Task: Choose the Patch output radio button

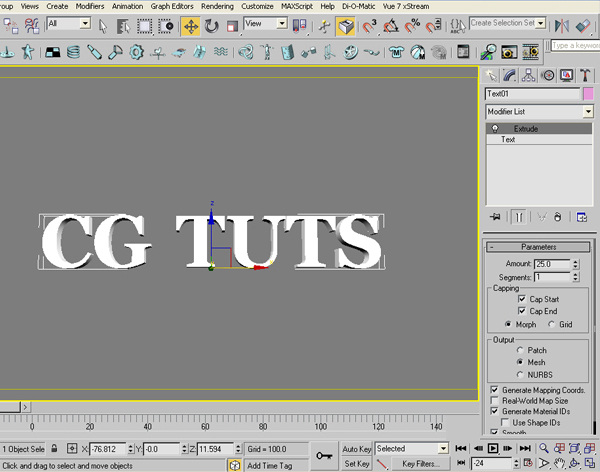Action: tap(519, 350)
